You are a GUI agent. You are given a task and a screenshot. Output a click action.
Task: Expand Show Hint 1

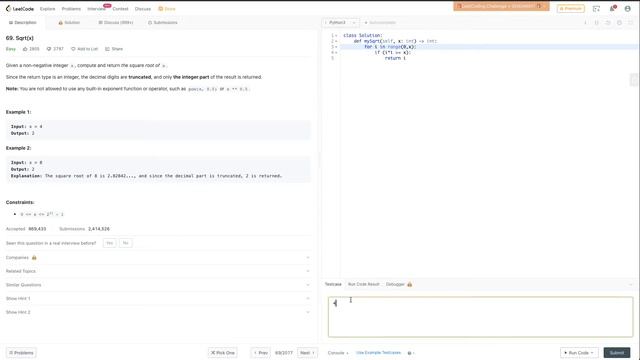pos(158,298)
